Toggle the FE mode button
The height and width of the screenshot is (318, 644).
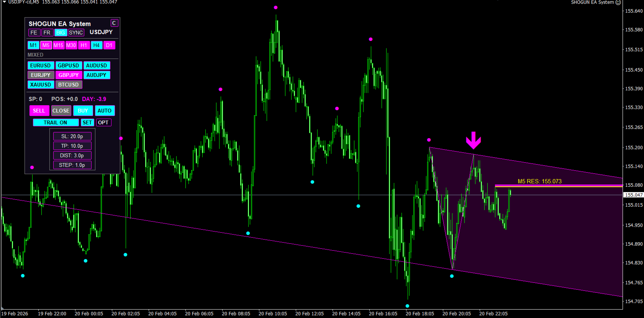coord(34,33)
